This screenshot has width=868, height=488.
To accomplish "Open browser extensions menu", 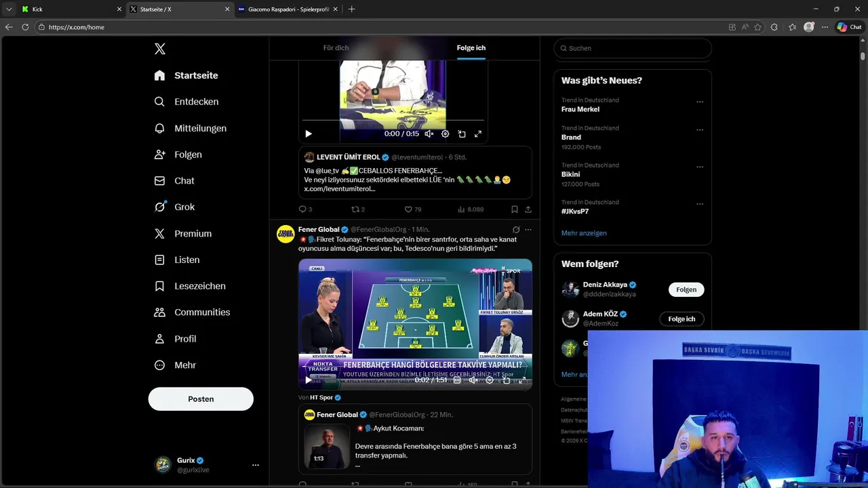I will pyautogui.click(x=774, y=27).
